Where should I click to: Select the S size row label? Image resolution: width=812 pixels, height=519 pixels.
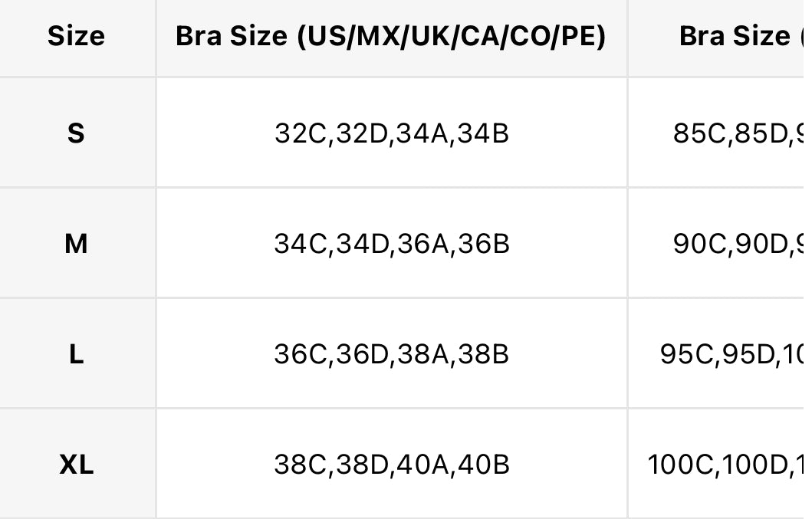pyautogui.click(x=76, y=133)
